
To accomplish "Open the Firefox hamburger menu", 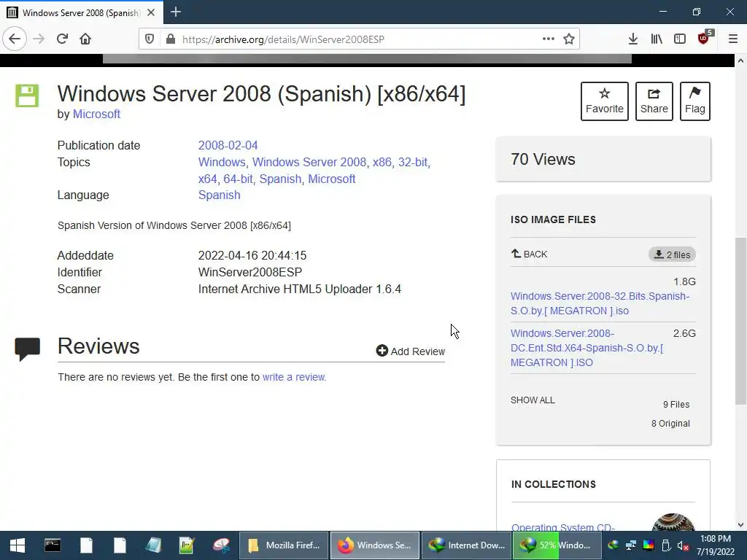I will (x=733, y=39).
